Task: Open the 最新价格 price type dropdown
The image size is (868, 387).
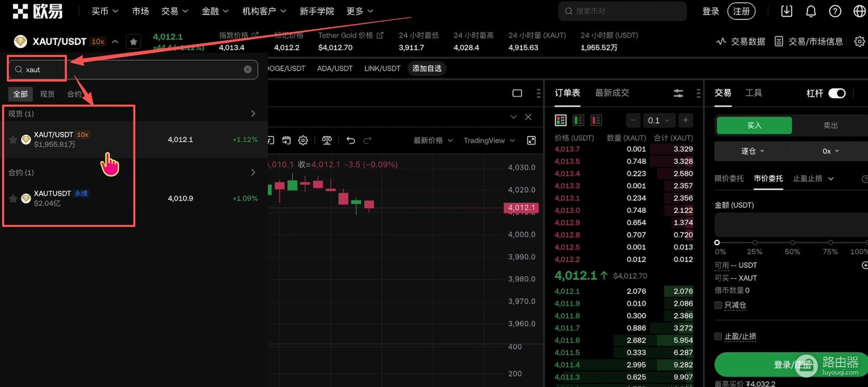Action: point(433,140)
